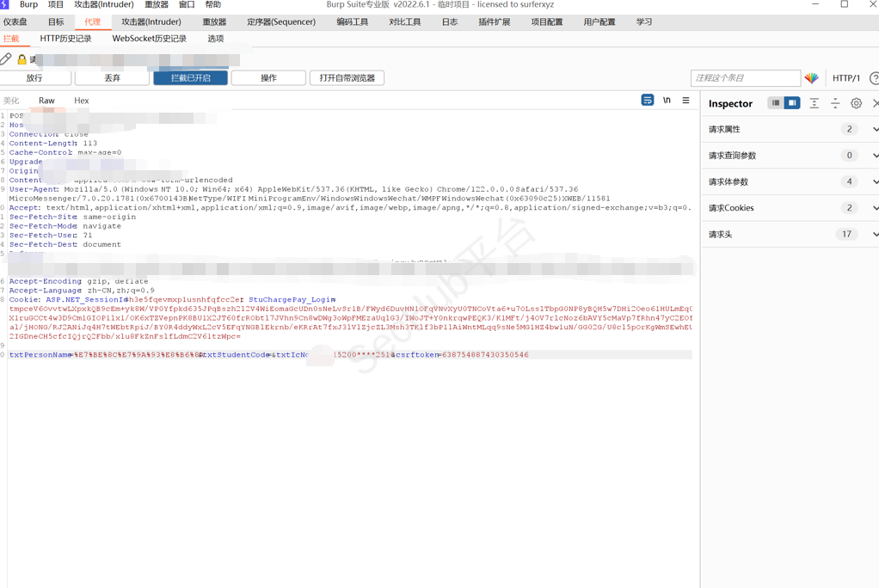
Task: Click the pencil edit icon beside the lock
Action: (6, 59)
